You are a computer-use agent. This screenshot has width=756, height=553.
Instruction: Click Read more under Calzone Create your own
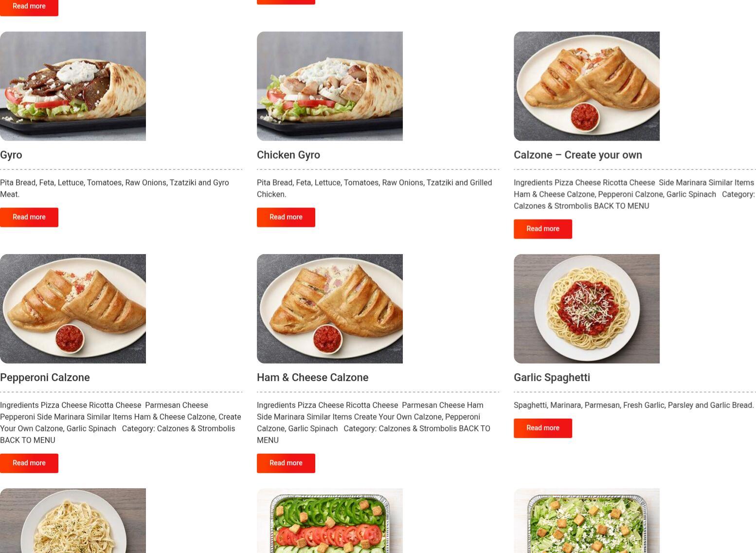[x=543, y=229]
